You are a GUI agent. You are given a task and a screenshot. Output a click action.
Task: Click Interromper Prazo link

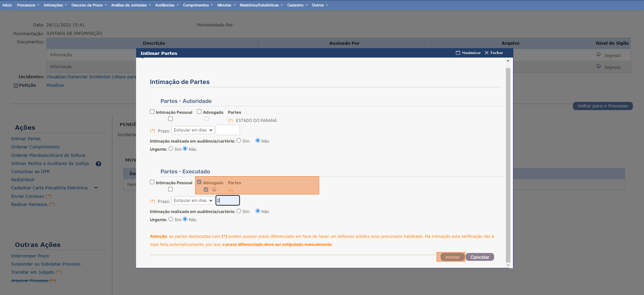30,256
